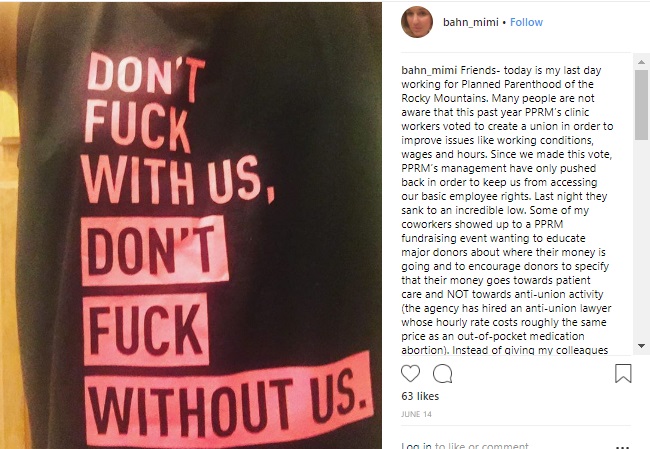The height and width of the screenshot is (449, 650).
Task: Open the bahn_mimi profile picture
Action: [417, 22]
